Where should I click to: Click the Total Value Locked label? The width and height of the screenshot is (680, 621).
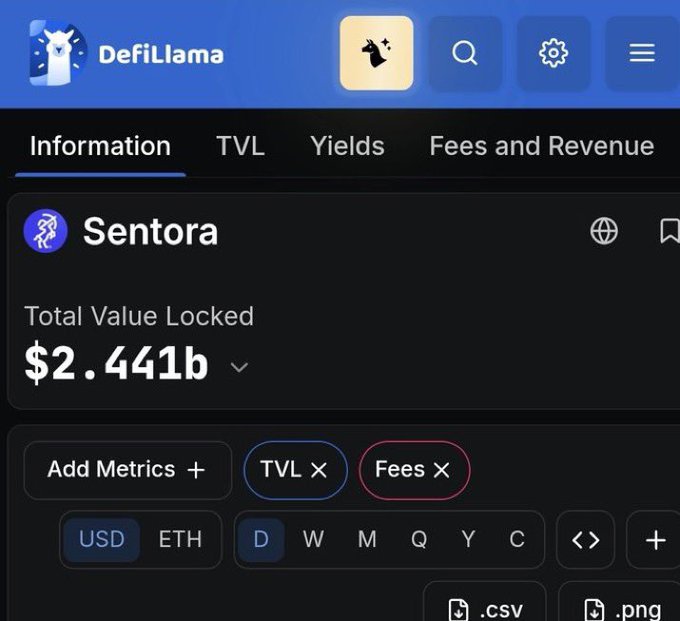click(x=139, y=316)
